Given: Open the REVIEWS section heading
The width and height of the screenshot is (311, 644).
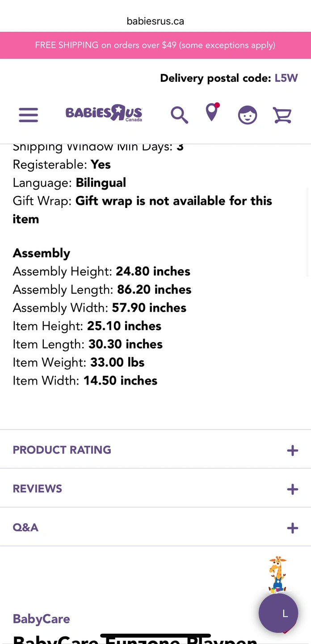Looking at the screenshot, I should [38, 489].
